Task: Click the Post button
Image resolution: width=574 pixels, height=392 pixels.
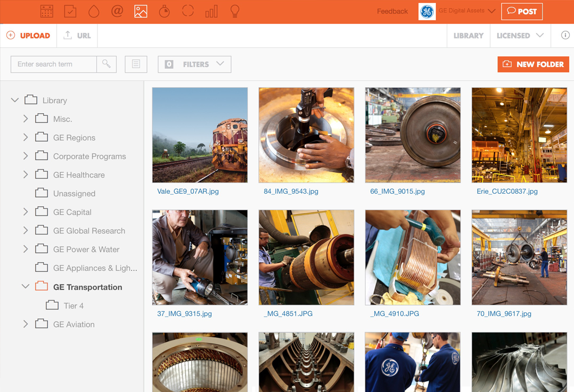Action: pos(522,11)
